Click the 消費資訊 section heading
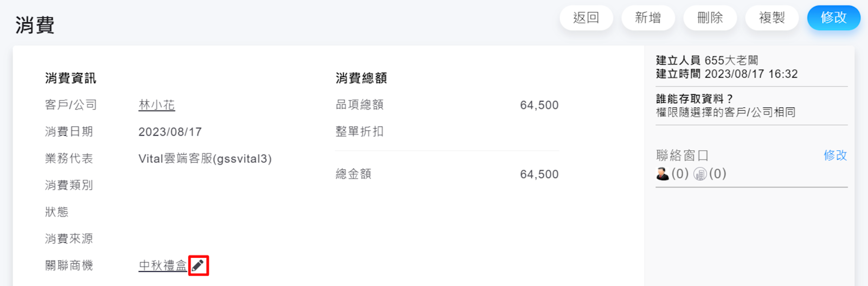The height and width of the screenshot is (286, 868). click(70, 78)
